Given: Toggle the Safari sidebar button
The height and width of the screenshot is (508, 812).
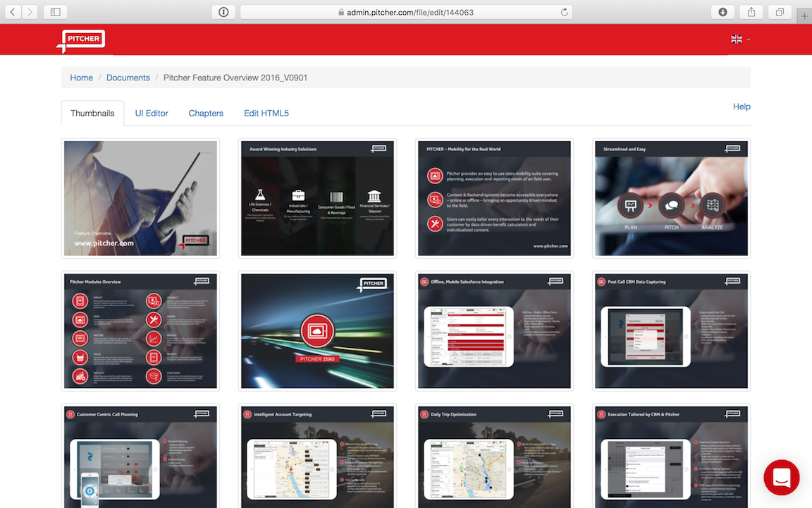Looking at the screenshot, I should 56,12.
